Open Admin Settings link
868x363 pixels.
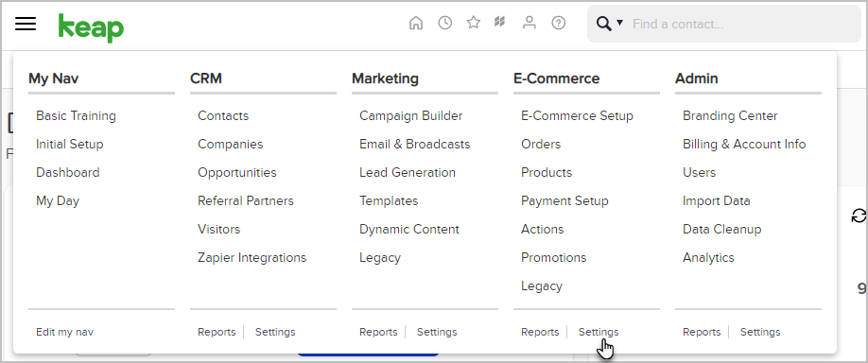760,332
